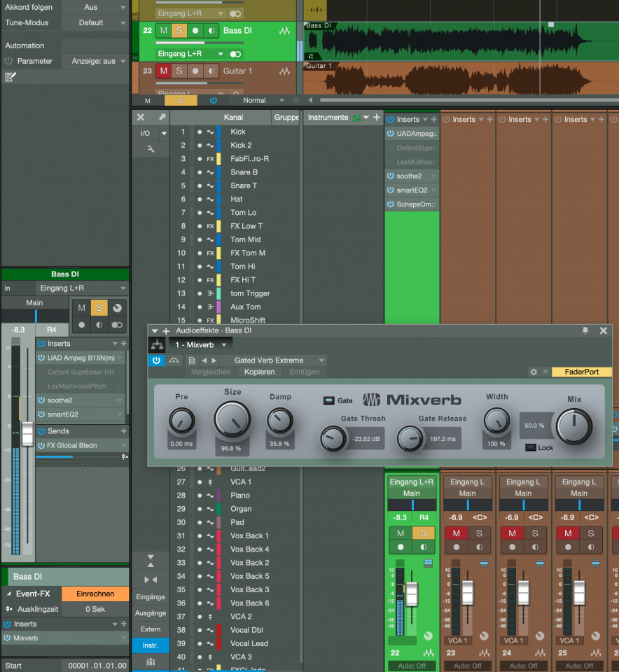Click the Kopieren button in Mixverb

click(259, 372)
